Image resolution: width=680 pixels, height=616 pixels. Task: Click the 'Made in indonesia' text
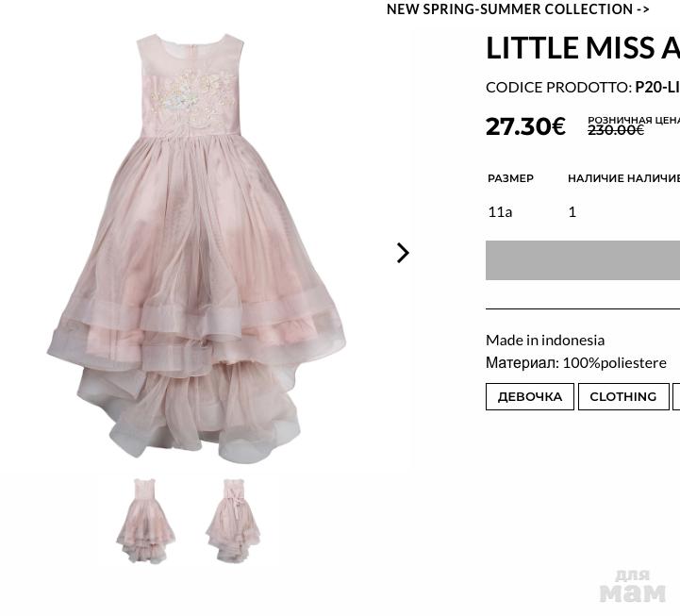pos(545,340)
